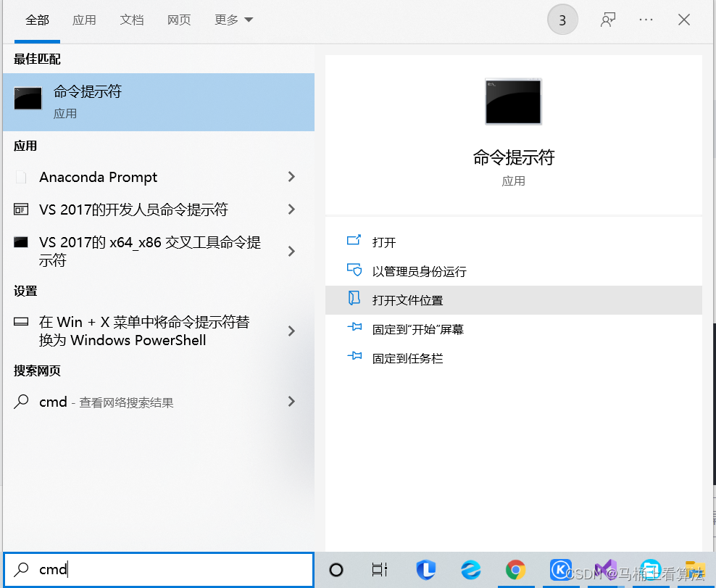The width and height of the screenshot is (716, 588).
Task: Open the feedback person icon
Action: click(608, 20)
